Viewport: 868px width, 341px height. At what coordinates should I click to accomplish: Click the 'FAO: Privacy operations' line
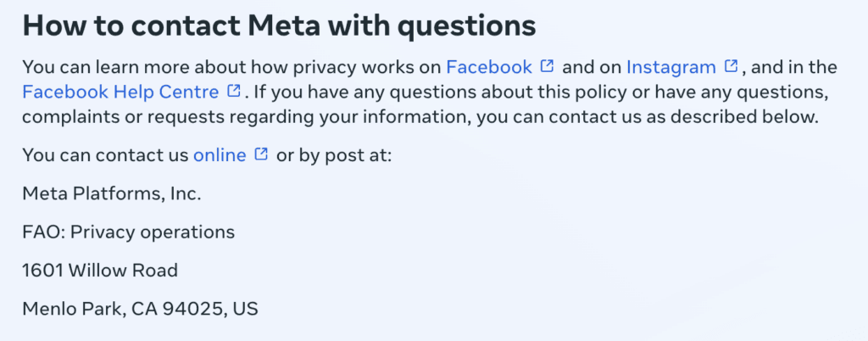[129, 232]
